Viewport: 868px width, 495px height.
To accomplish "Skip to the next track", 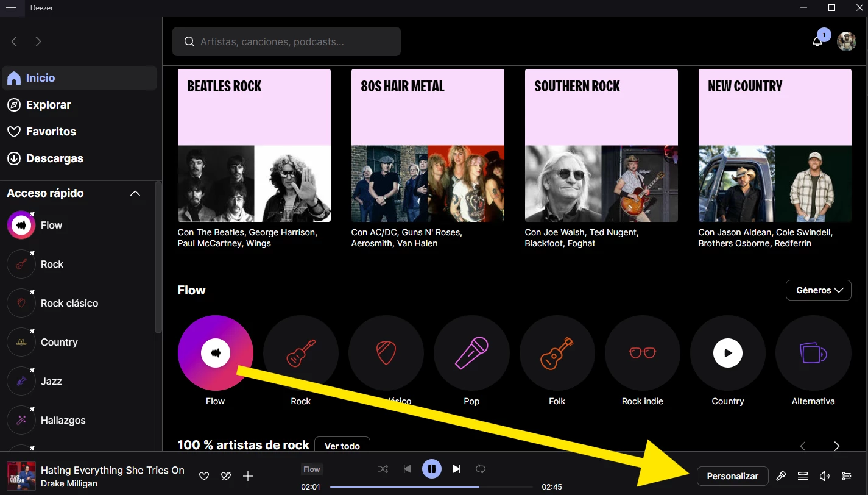I will pos(456,469).
